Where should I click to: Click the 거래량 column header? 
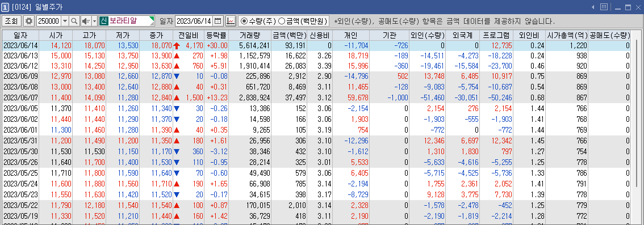[x=250, y=35]
